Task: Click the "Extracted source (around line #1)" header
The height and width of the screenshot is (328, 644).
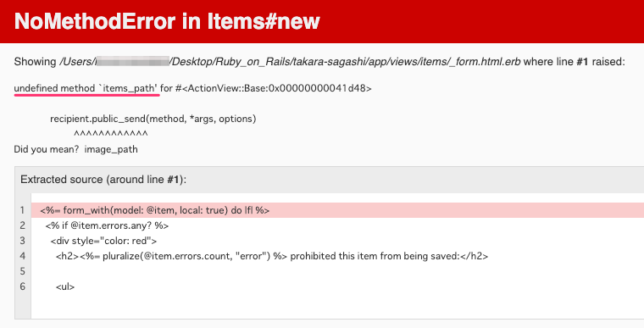Action: click(103, 180)
